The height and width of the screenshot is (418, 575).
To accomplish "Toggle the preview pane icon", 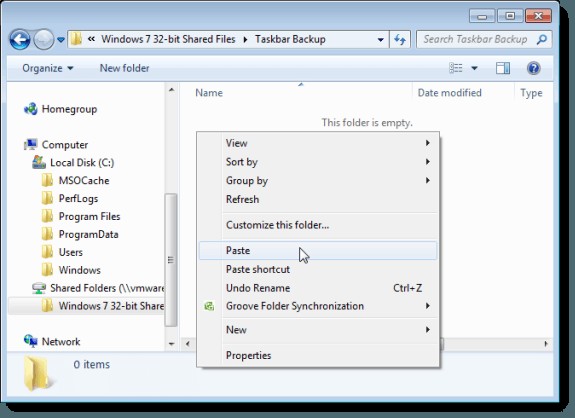I will click(x=503, y=68).
